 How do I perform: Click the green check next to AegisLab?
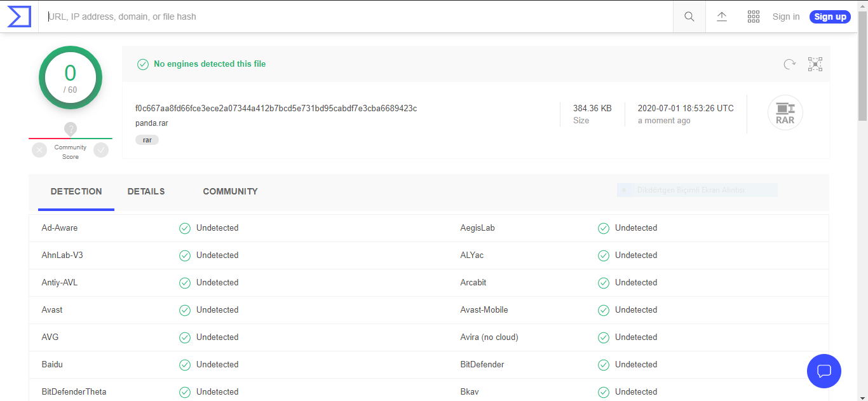(x=604, y=228)
